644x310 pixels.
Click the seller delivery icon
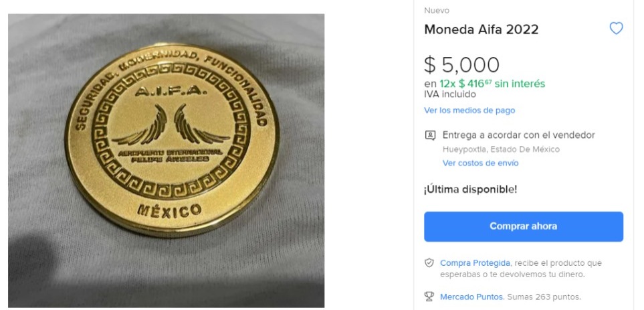pos(430,135)
